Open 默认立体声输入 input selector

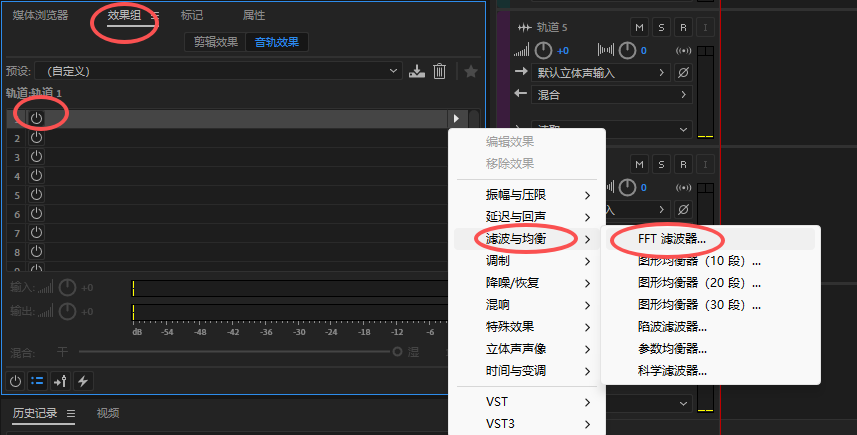[x=601, y=73]
